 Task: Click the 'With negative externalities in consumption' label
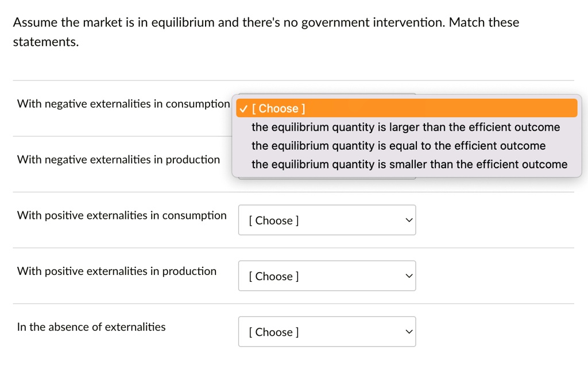[123, 104]
